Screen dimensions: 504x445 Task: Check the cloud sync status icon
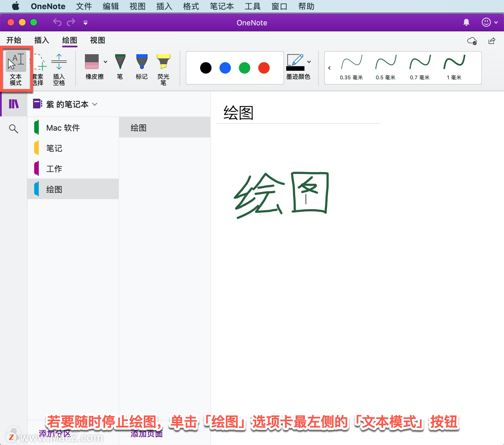tap(472, 41)
